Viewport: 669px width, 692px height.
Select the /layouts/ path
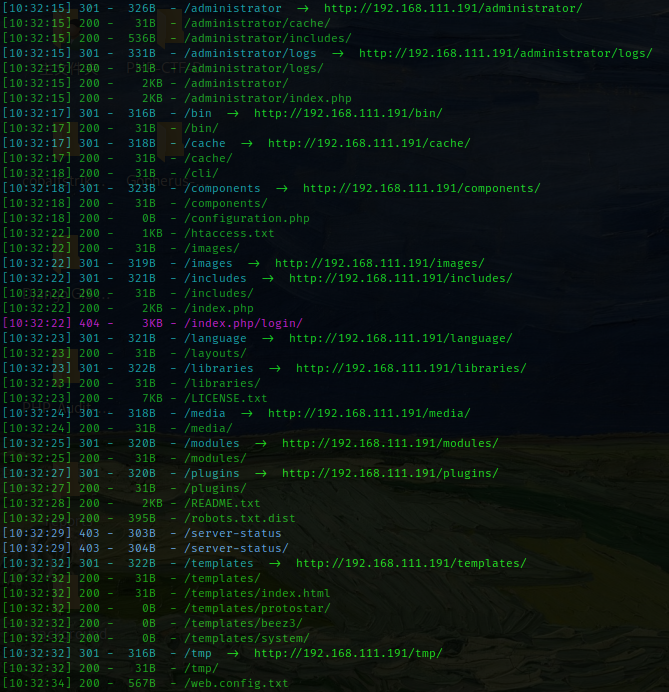(x=215, y=354)
